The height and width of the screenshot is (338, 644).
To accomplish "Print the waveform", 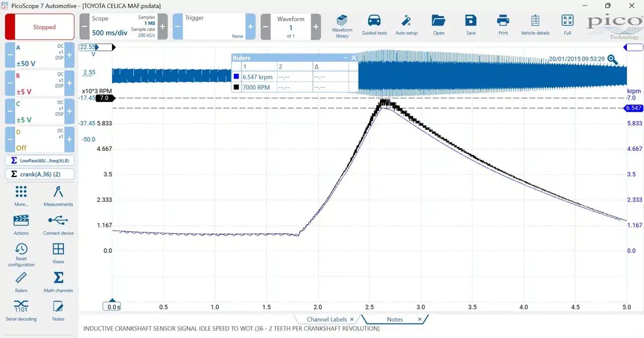I will [x=503, y=26].
